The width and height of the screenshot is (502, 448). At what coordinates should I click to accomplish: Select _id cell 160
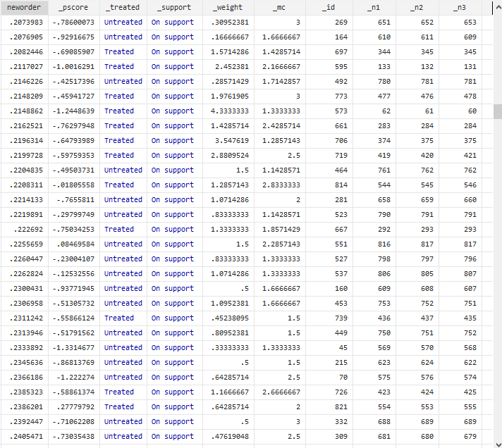pos(329,288)
